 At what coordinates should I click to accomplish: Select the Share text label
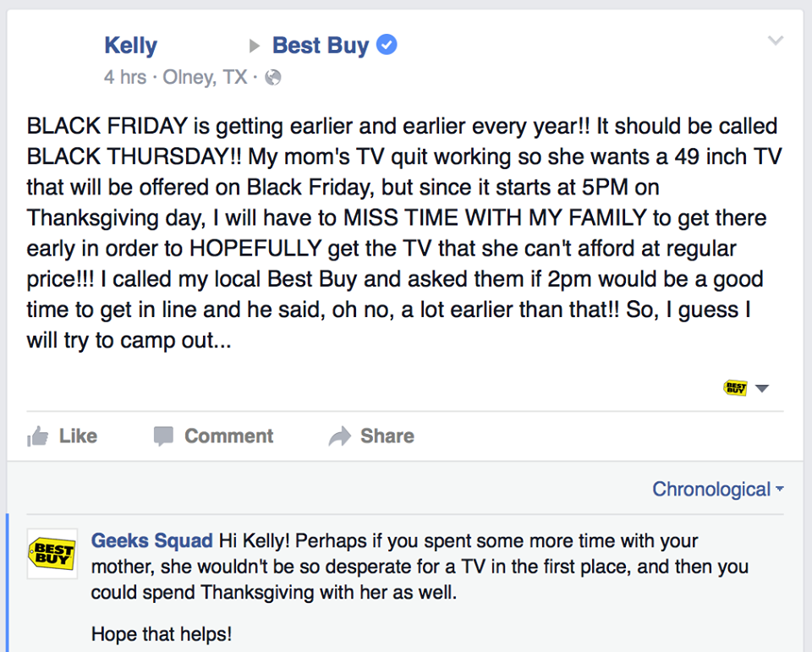[387, 436]
